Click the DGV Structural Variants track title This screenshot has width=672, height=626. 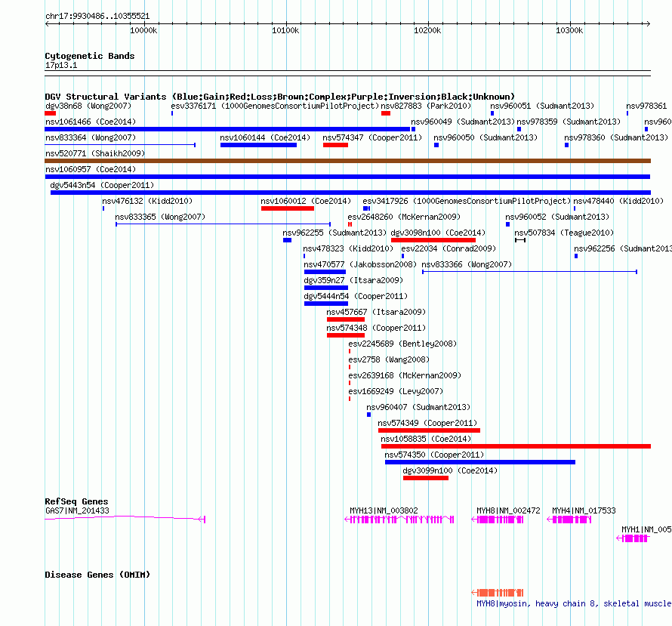(x=279, y=97)
